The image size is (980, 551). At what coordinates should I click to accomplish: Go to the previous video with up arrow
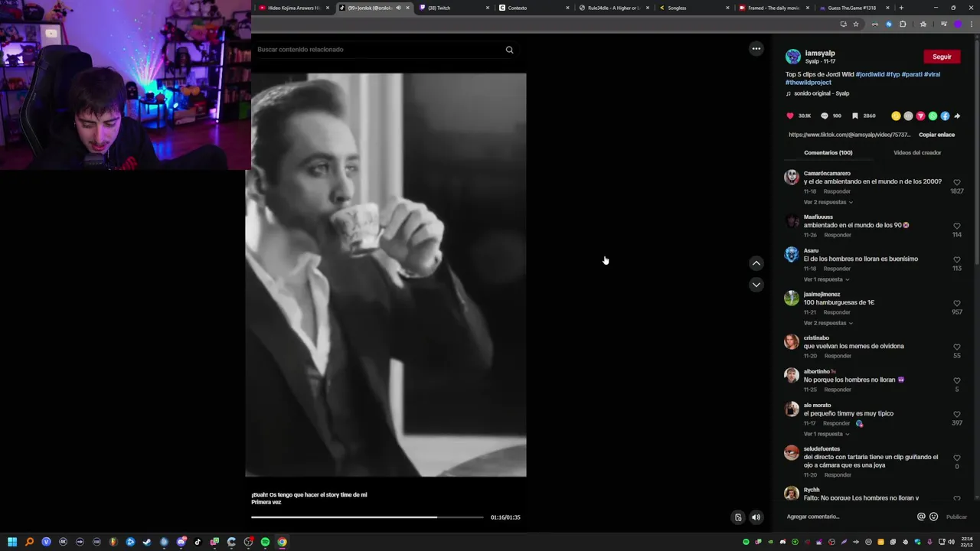[x=756, y=263]
